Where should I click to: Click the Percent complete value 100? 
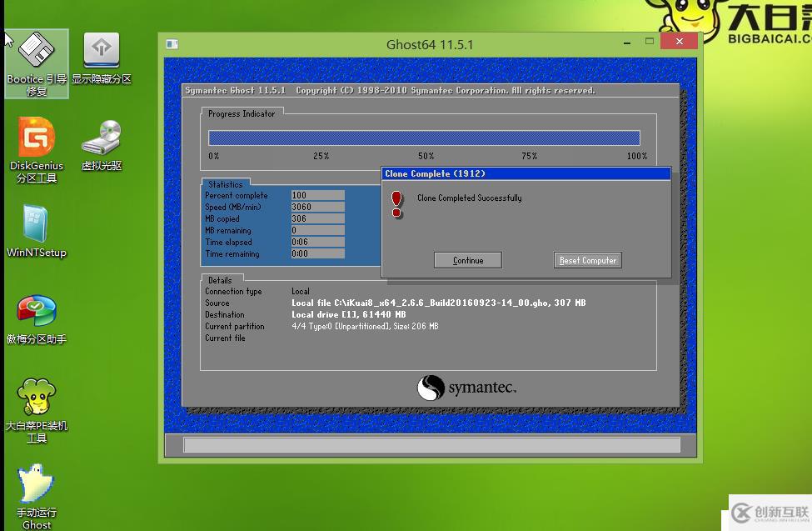(317, 195)
